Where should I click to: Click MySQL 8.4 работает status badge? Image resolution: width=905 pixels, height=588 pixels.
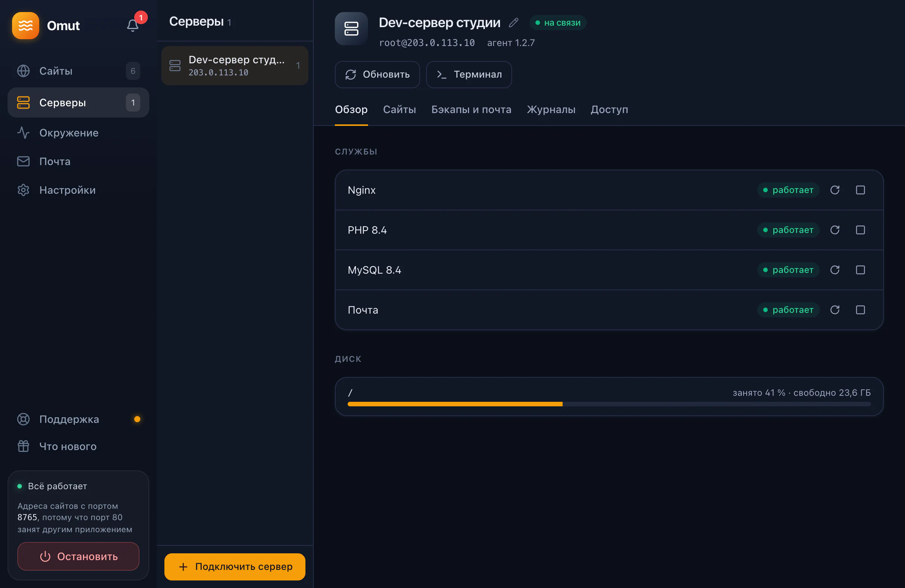[x=788, y=270]
